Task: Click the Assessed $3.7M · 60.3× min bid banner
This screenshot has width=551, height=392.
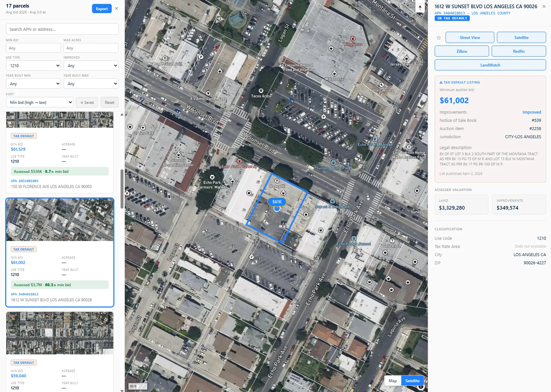Action: click(x=60, y=285)
